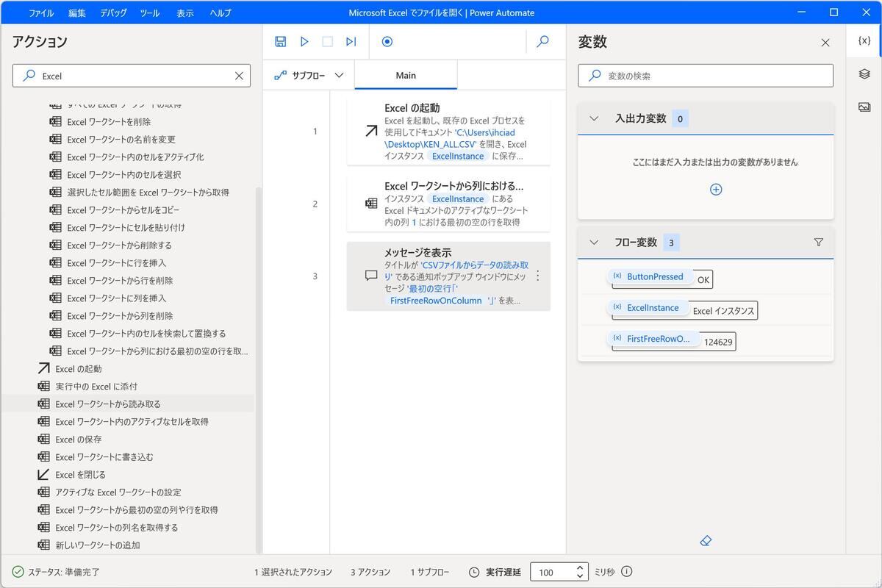Toggle variables {x} sidebar icon
This screenshot has height=588, width=882.
(x=864, y=41)
